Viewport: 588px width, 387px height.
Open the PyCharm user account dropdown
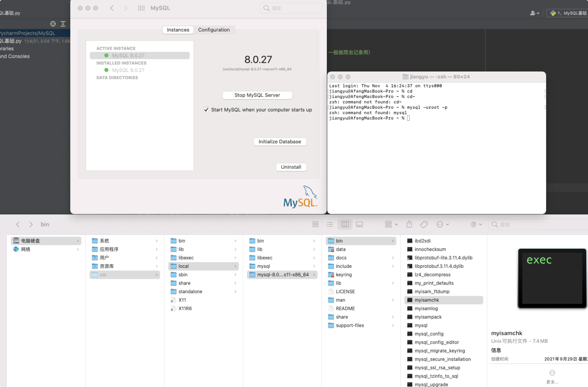click(x=535, y=13)
